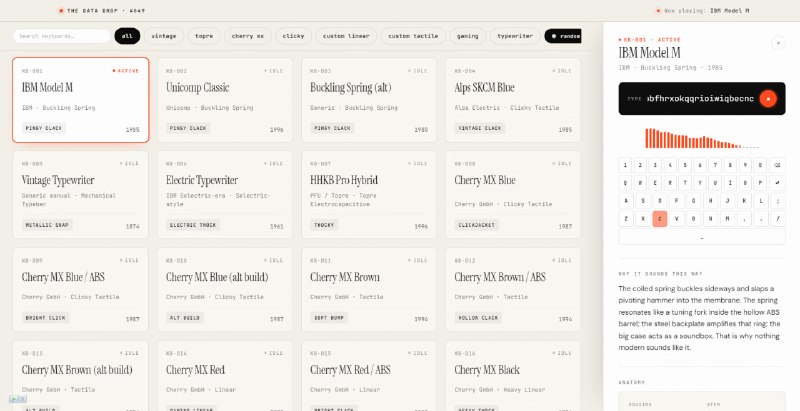
Task: Tap the M key on virtual keyboard
Action: tap(727, 219)
